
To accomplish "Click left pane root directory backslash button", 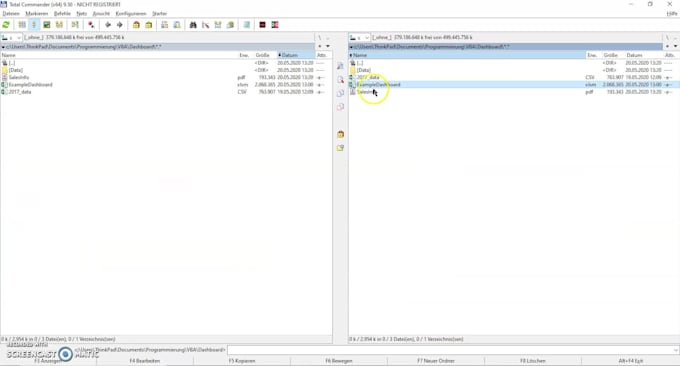I will (320, 38).
